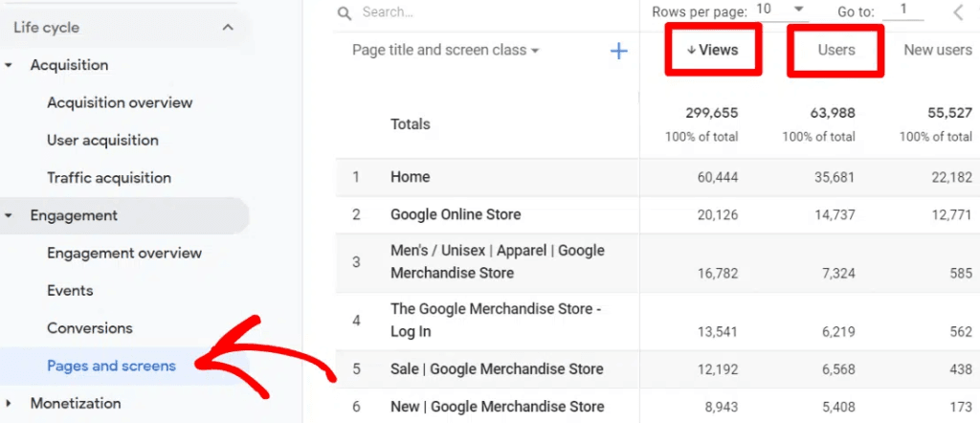
Task: Sort table by Views column
Action: pos(713,50)
